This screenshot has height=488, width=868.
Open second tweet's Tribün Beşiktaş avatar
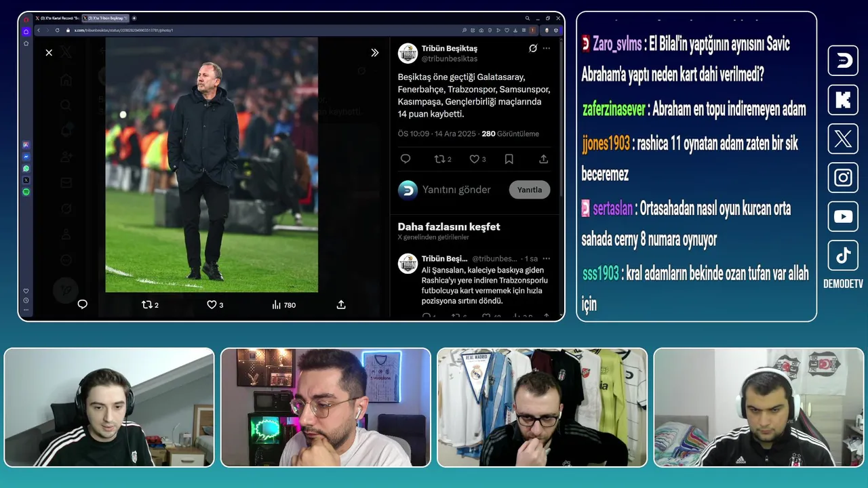coord(408,263)
